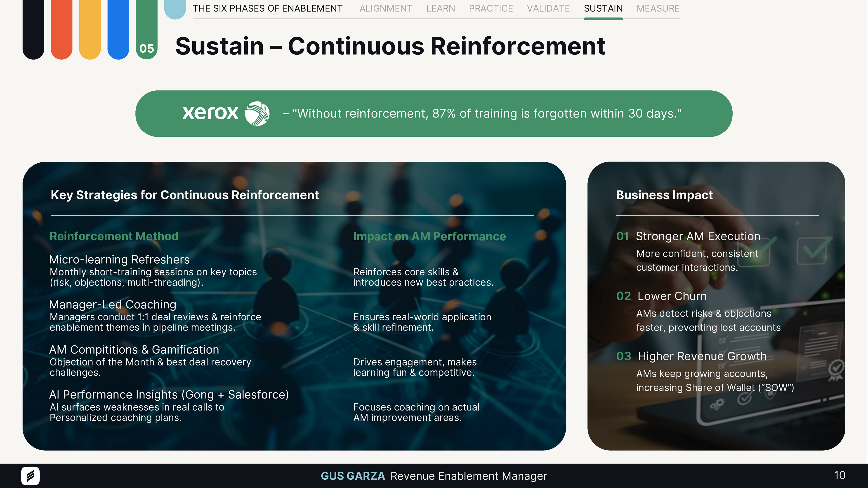Viewport: 868px width, 488px height.
Task: Click the 'GUS GARZA' name in footer
Action: (352, 476)
